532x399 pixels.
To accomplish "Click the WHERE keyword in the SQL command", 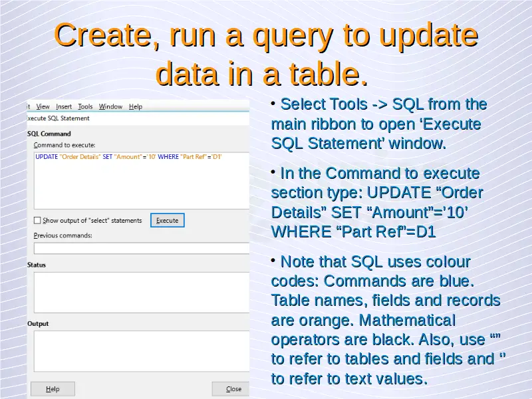I will coord(168,157).
